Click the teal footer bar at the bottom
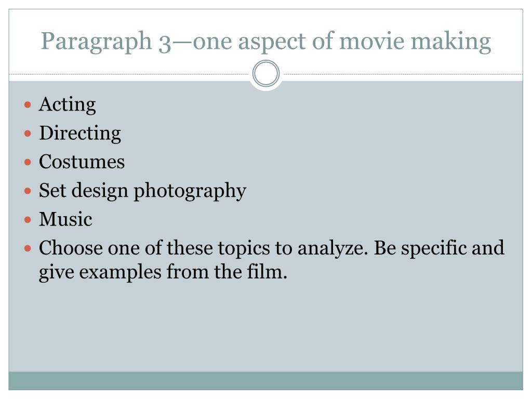Screen dimensions: 532x399 tap(266, 381)
